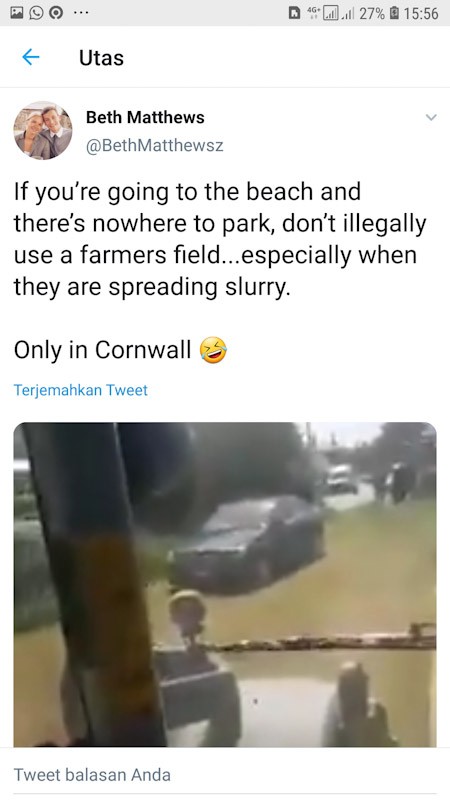Play the embedded slurry video
Image resolution: width=450 pixels, height=800 pixels.
pos(225,585)
